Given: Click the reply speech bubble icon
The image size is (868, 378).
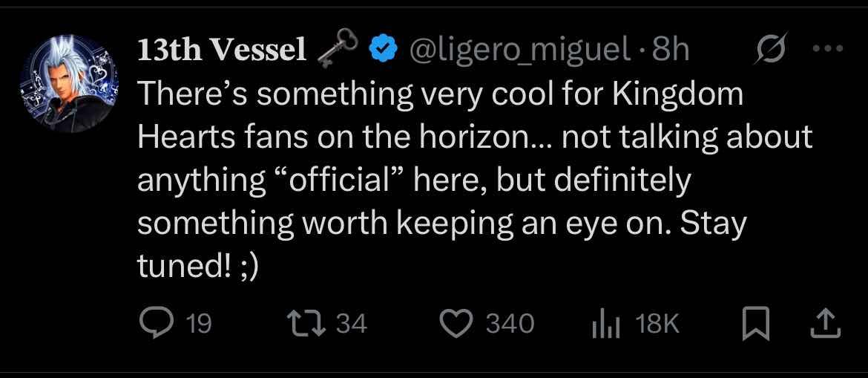Looking at the screenshot, I should click(x=154, y=323).
